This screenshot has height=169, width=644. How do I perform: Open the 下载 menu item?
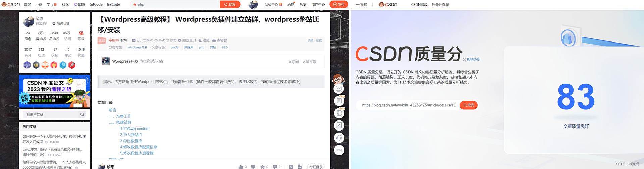(39, 4)
